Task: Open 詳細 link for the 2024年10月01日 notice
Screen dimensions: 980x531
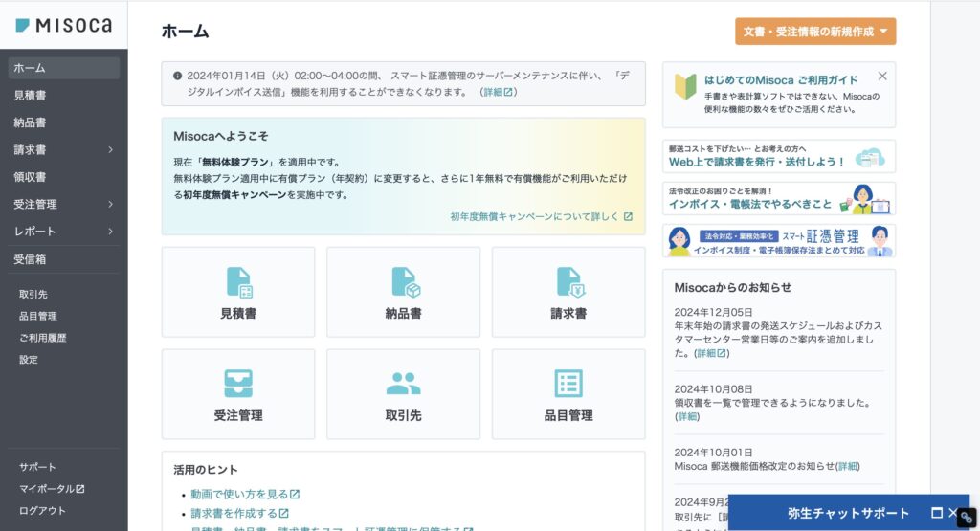Action: tap(848, 466)
